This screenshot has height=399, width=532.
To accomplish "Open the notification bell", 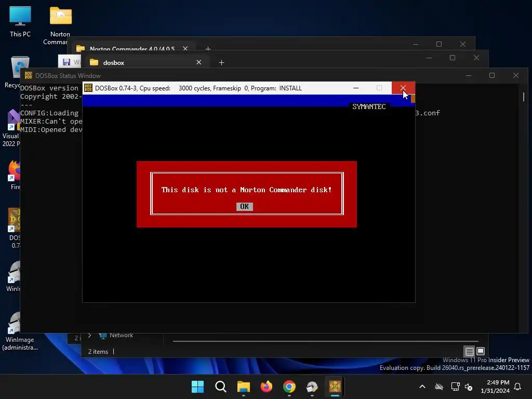I will tap(518, 387).
